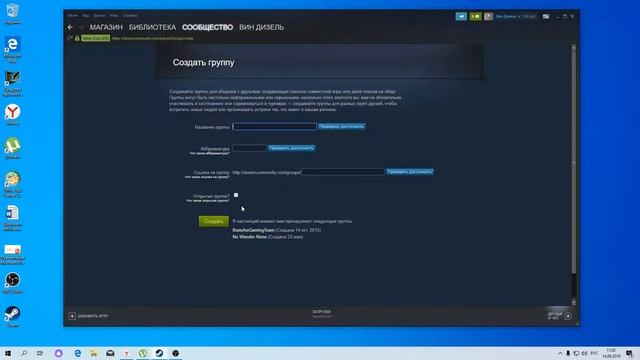Open the ЗАГРУЗКИ downloads section

click(x=322, y=312)
